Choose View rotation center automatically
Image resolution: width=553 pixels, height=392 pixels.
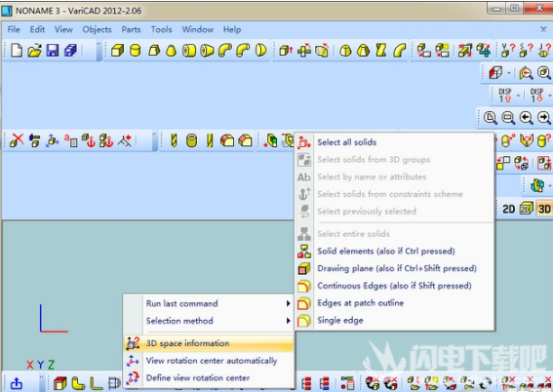coord(209,361)
